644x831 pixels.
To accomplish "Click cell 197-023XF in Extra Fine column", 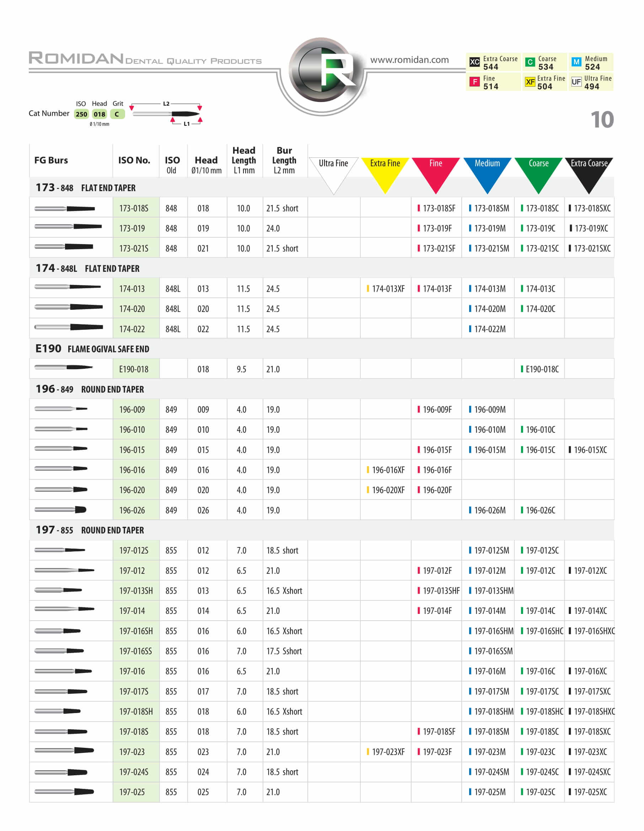I will (386, 752).
